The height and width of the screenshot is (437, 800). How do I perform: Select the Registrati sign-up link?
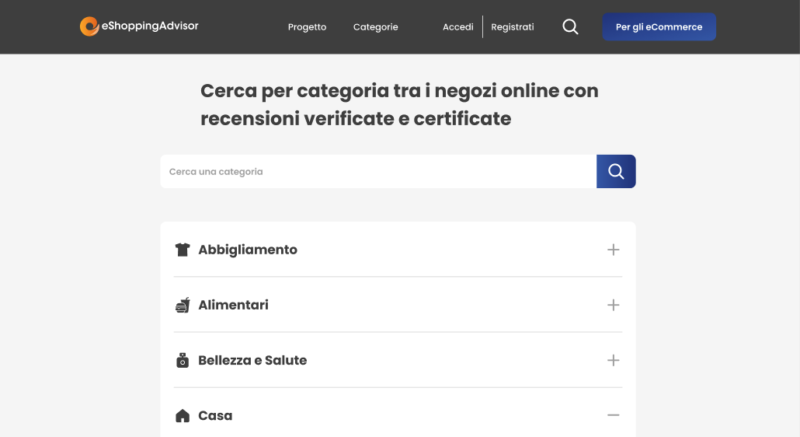(512, 27)
